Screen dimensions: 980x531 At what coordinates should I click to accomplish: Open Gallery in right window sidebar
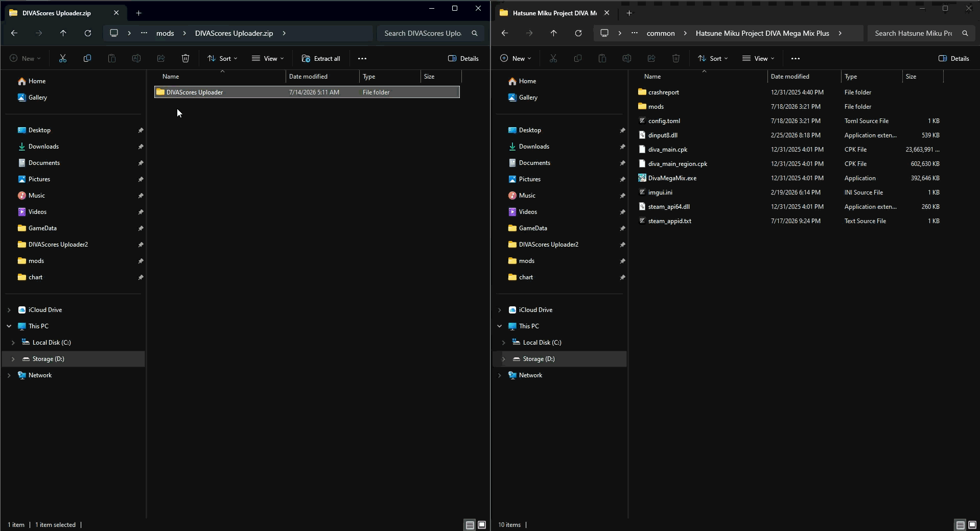528,98
